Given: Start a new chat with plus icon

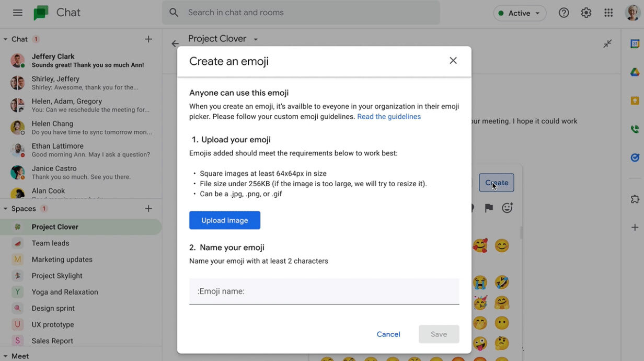Looking at the screenshot, I should 148,39.
